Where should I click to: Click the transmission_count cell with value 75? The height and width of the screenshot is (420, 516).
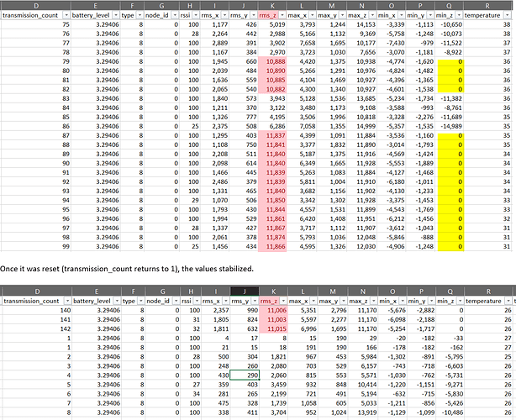coord(36,24)
